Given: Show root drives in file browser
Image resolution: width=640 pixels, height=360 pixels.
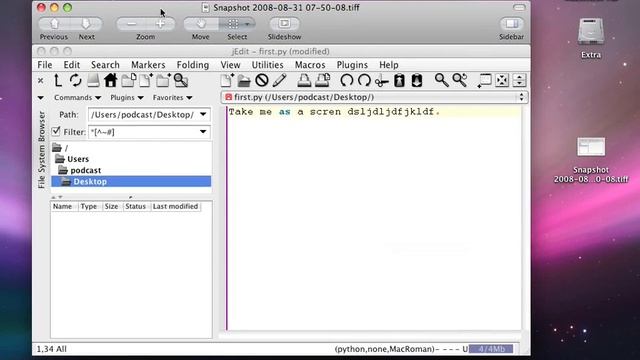Looking at the screenshot, I should click(93, 80).
